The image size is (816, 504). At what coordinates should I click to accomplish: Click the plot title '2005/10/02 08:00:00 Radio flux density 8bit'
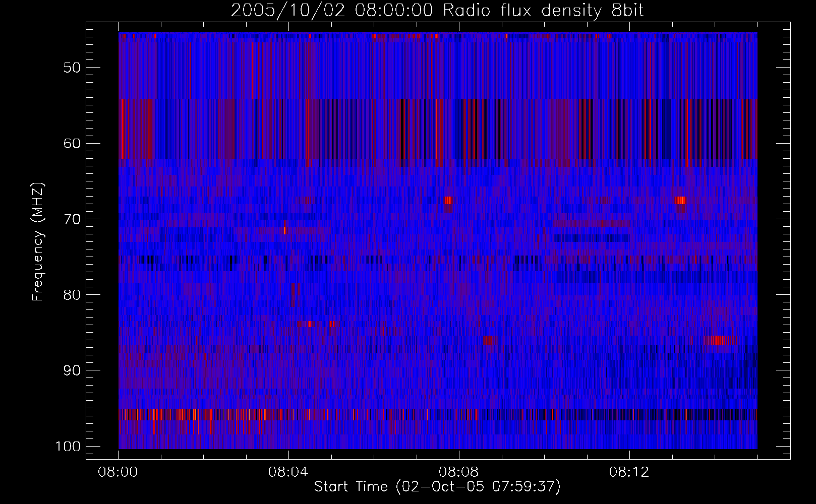[437, 11]
